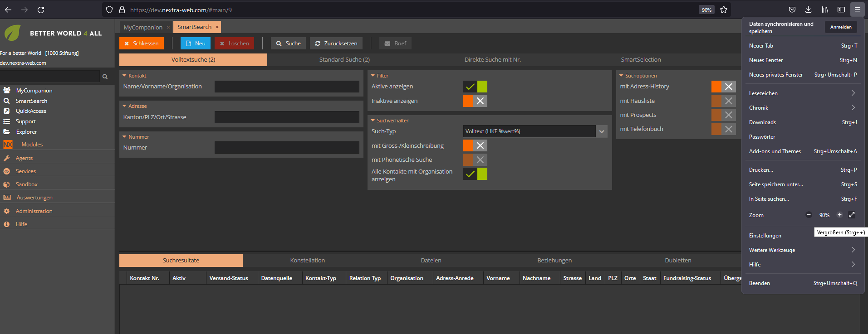Collapse the Kontakt section
The width and height of the screenshot is (868, 334).
tap(124, 76)
